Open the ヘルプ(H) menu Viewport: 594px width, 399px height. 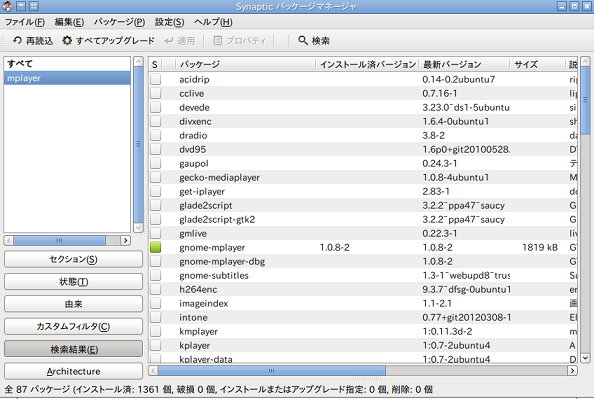pos(213,22)
